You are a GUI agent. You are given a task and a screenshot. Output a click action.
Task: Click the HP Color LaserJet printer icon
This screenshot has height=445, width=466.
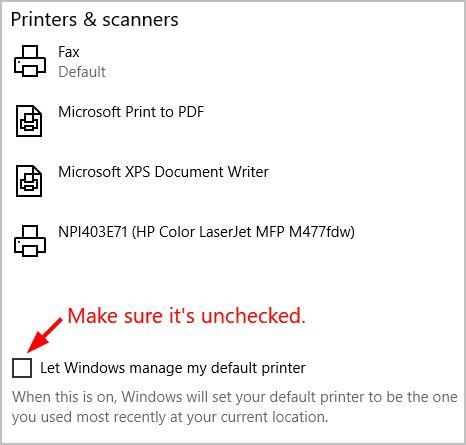tap(30, 241)
